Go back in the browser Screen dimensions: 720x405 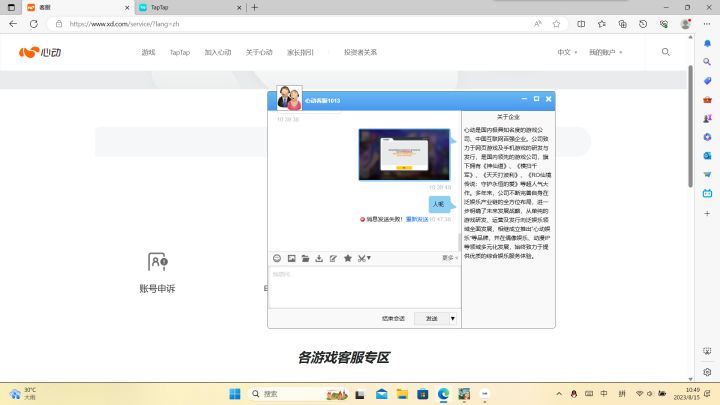(13, 24)
